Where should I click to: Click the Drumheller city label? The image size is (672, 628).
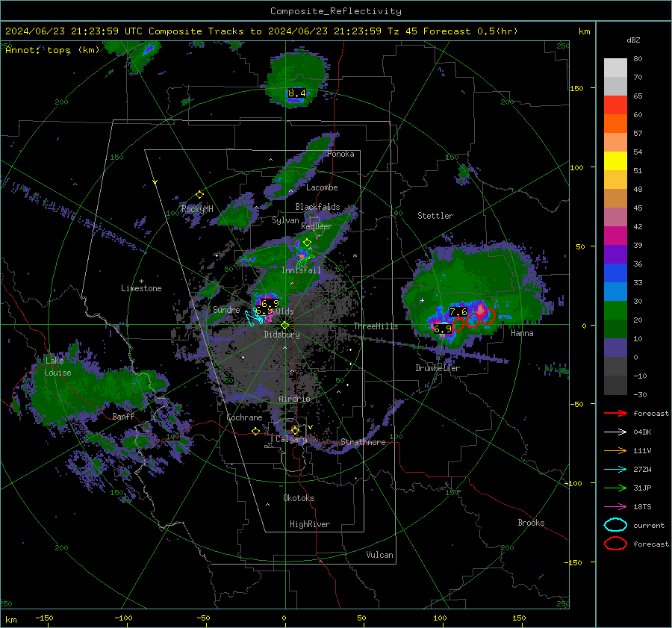(438, 368)
